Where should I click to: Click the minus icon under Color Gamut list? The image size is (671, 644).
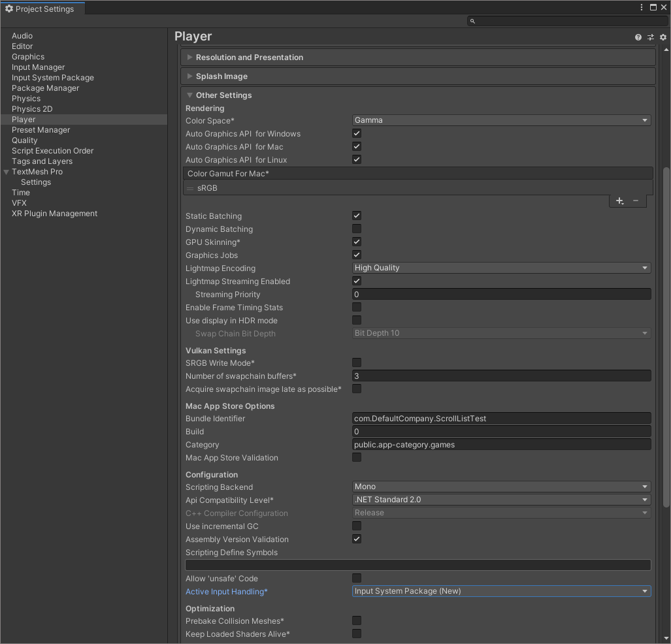636,201
